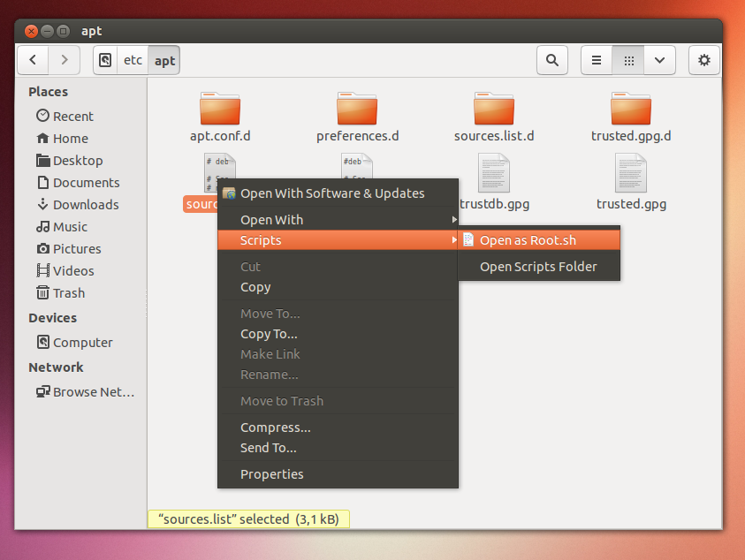Select the Music location in the sidebar
Screen dimensions: 745x560
tap(68, 226)
